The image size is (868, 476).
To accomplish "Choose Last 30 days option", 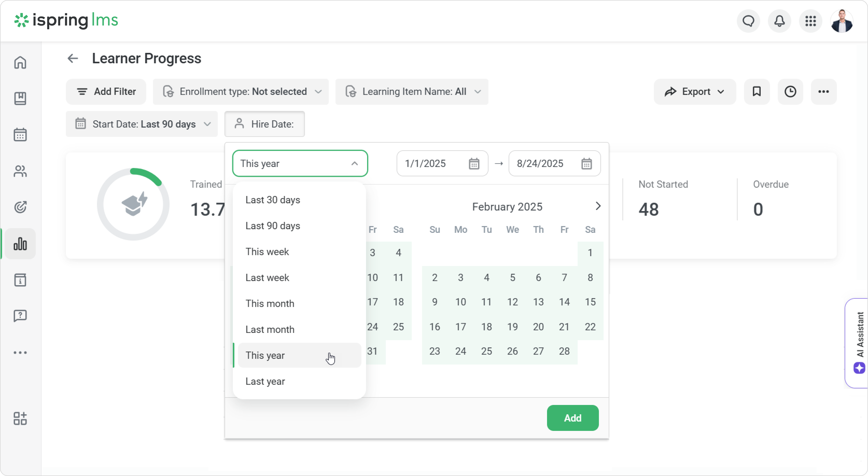I will click(272, 200).
